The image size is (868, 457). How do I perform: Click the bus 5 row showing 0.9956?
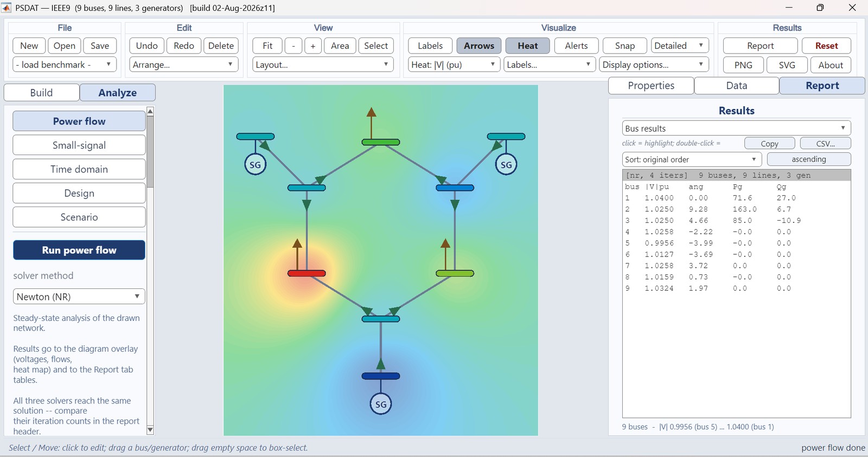click(x=736, y=243)
